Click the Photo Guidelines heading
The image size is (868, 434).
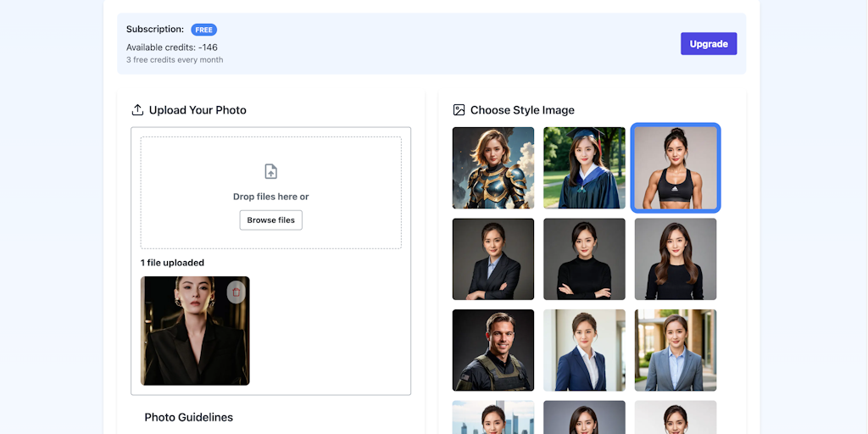189,417
